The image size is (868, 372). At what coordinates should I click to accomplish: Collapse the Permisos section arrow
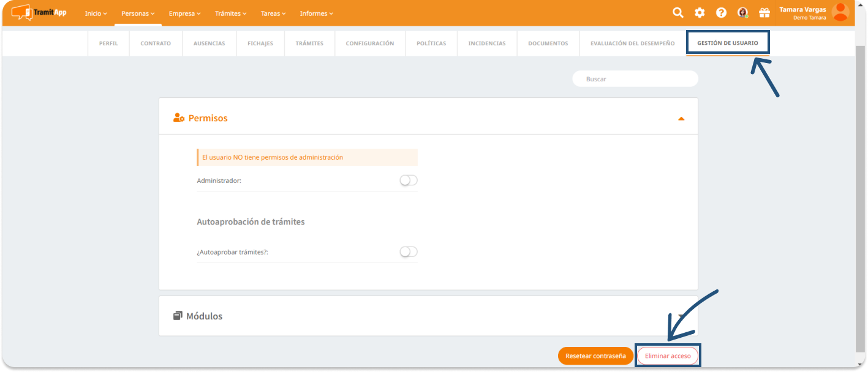[x=681, y=119]
